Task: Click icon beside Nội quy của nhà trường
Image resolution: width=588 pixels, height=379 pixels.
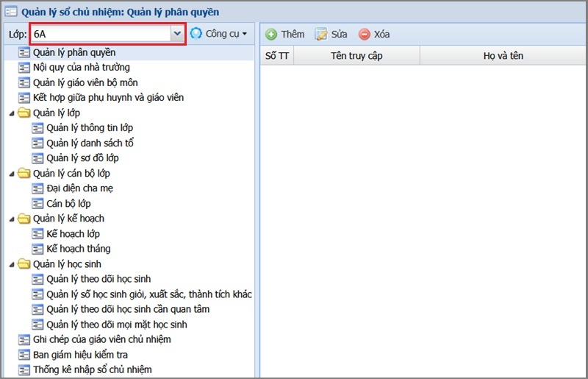Action: click(24, 68)
